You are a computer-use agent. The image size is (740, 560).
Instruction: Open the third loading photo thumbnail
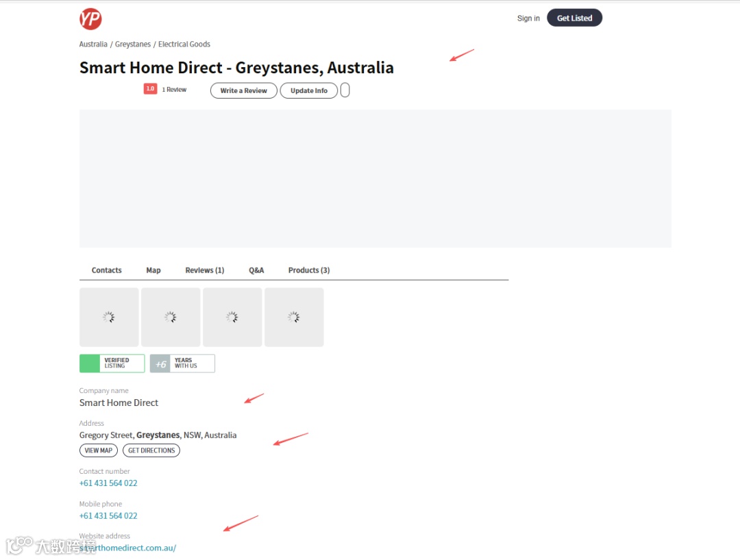pos(232,317)
